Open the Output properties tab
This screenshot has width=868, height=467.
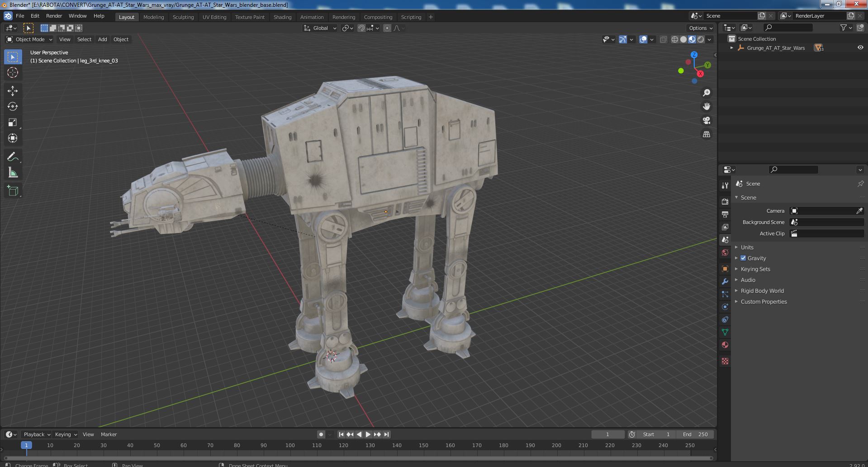pos(725,214)
